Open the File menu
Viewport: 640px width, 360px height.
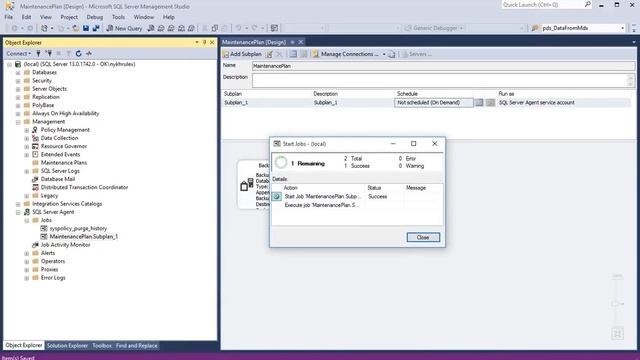(9, 17)
